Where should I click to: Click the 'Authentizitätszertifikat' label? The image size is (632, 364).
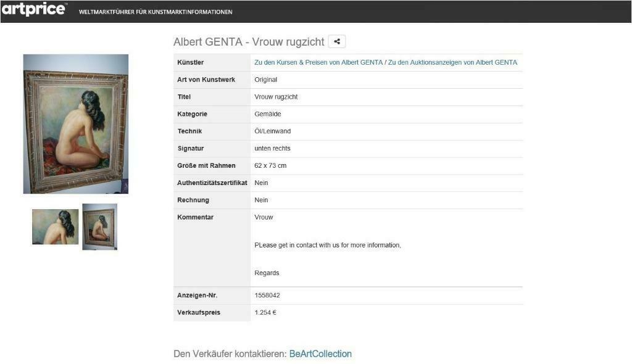(x=212, y=183)
